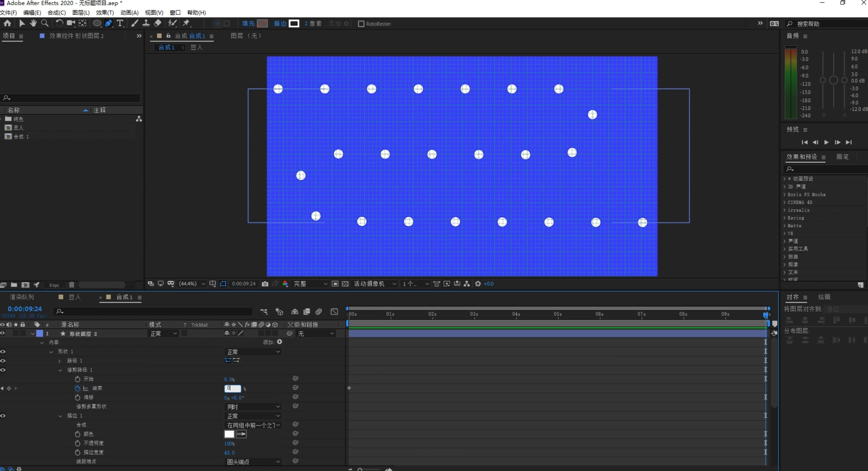
Task: Open the layer blend mode 正常 dropdown
Action: pos(163,334)
